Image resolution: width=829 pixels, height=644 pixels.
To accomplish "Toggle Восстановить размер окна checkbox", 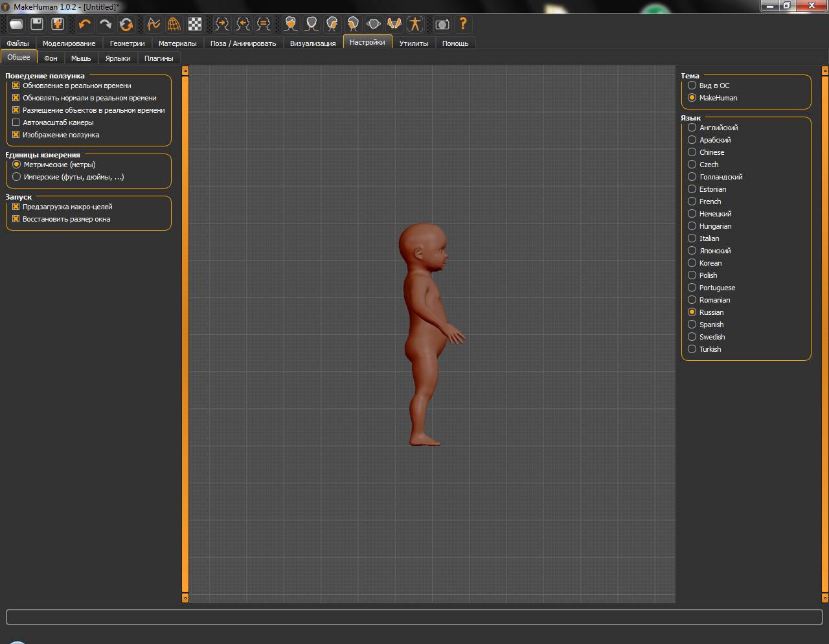I will [x=16, y=219].
